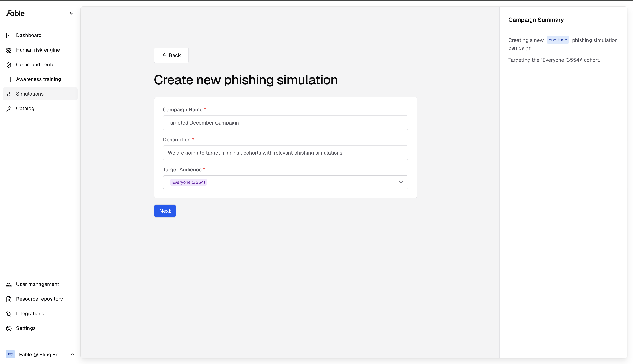Click the Integrations icon in the sidebar
The height and width of the screenshot is (364, 633).
click(9, 314)
